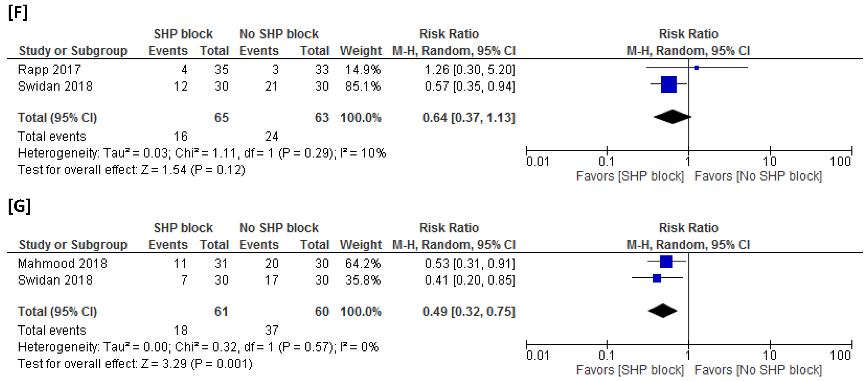This screenshot has height=381, width=868.
Task: Click the [F] panel label
Action: pyautogui.click(x=17, y=13)
